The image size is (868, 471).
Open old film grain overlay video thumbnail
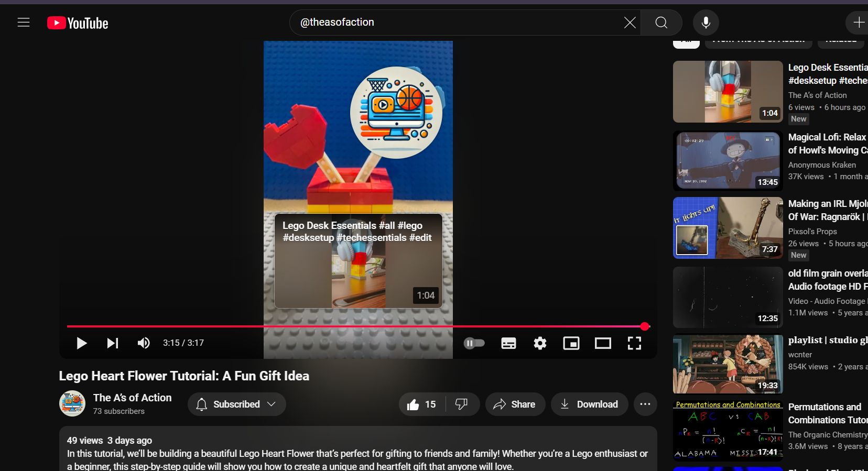[728, 297]
